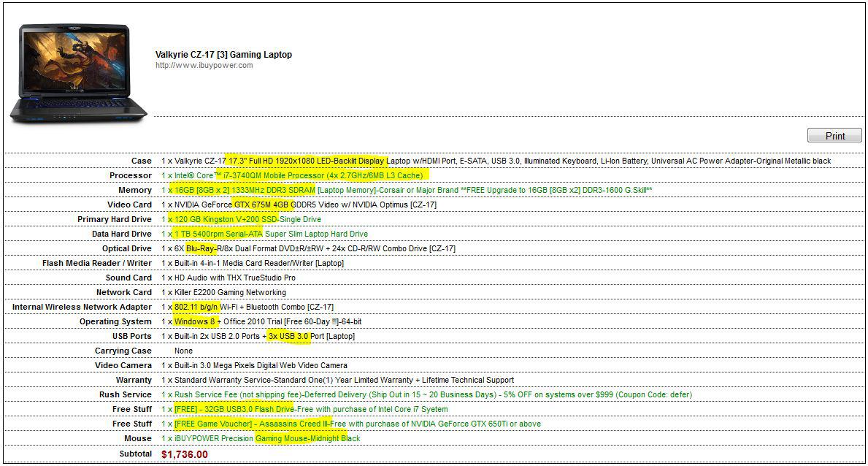
Task: Click the Sound Card label
Action: coord(128,278)
